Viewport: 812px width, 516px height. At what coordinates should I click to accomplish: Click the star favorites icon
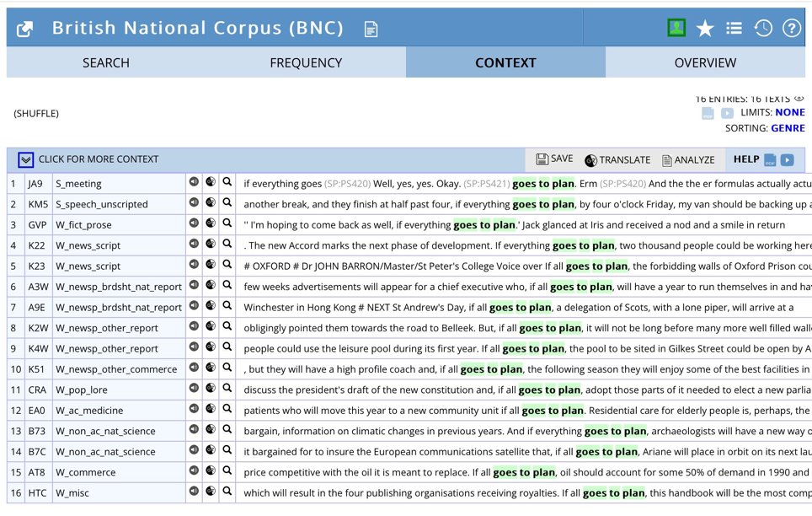point(705,28)
